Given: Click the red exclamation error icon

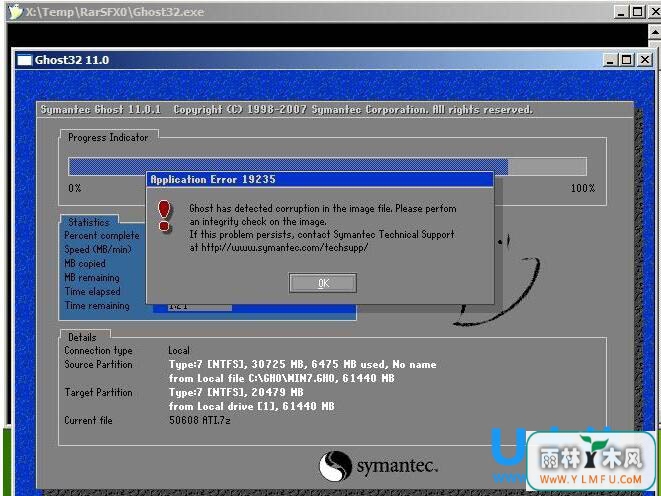Looking at the screenshot, I should point(164,215).
